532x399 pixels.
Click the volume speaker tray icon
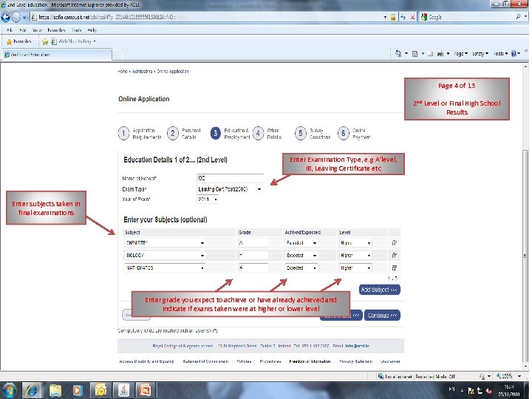(x=489, y=391)
